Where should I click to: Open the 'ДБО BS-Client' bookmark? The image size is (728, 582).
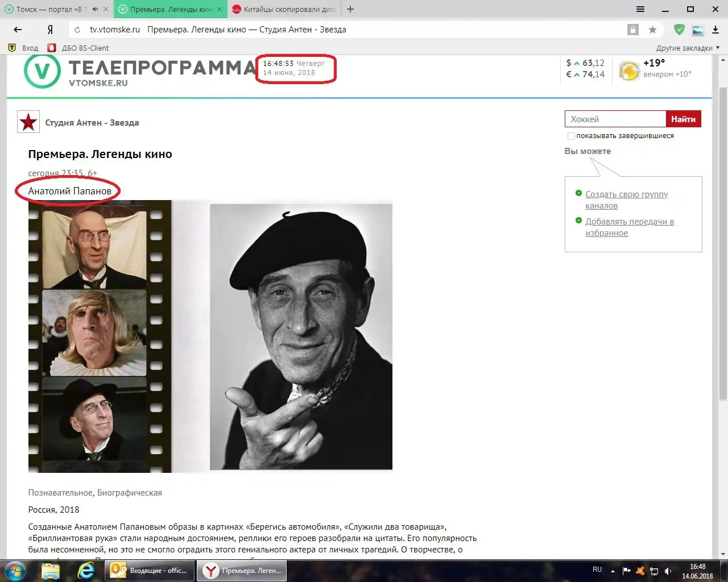(85, 48)
